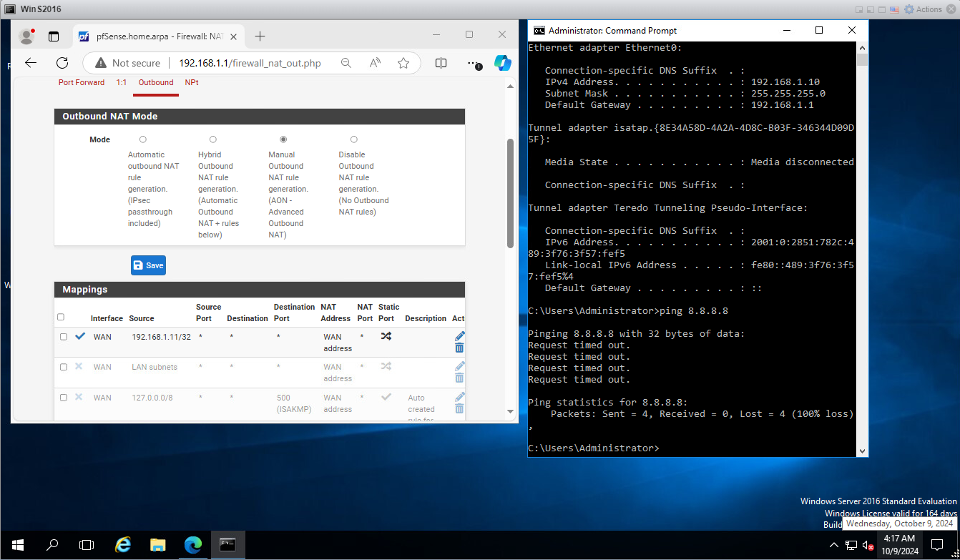Viewport: 960px width, 560px height.
Task: Toggle enabled checkmark on 192.168.1.11/32 rule
Action: [80, 336]
